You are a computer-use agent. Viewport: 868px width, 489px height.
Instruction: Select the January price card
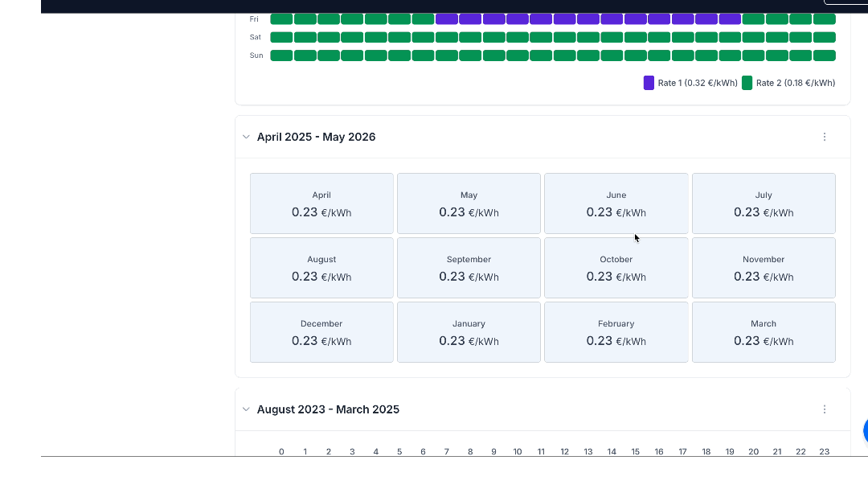[x=469, y=331]
